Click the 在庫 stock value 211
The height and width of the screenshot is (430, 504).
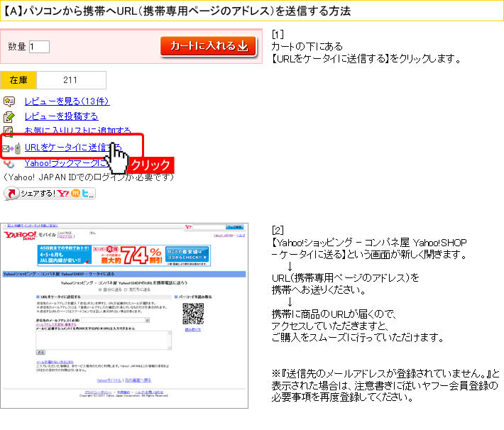[71, 80]
